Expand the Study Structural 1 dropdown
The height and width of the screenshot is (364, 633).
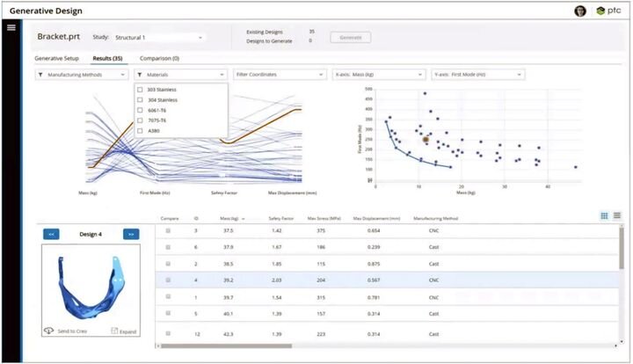click(158, 38)
